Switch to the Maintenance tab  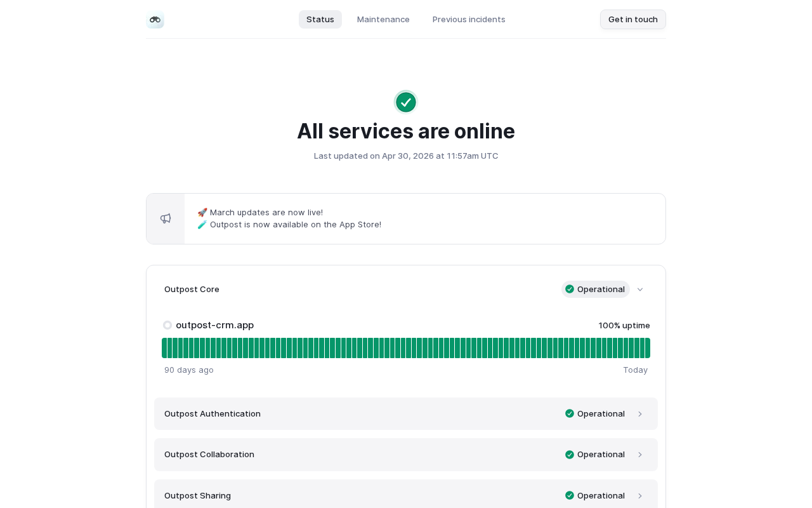(383, 19)
